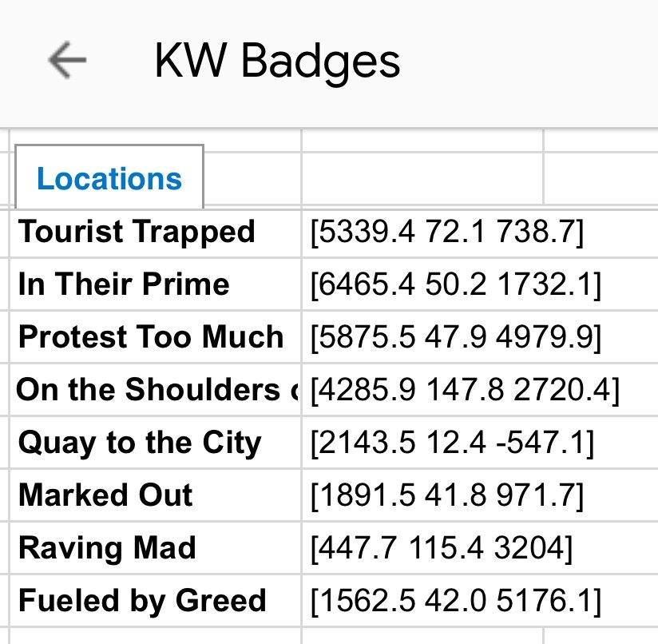Select the Protest Too Much cell
Screen dimensions: 658x644
click(x=155, y=337)
